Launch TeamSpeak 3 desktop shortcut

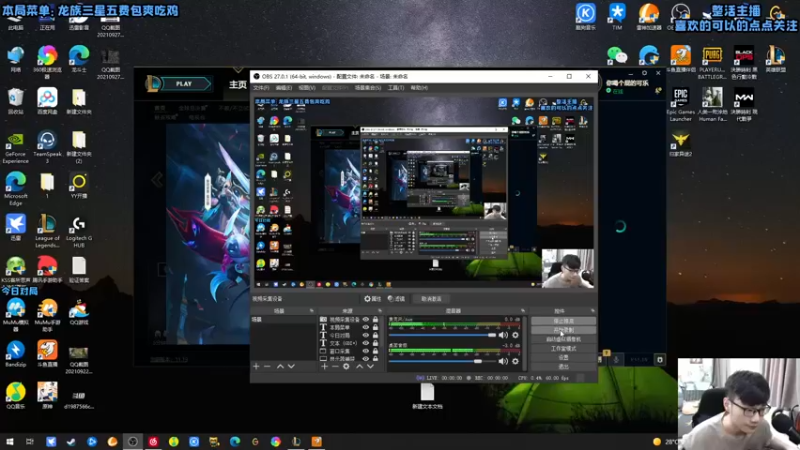coord(47,148)
